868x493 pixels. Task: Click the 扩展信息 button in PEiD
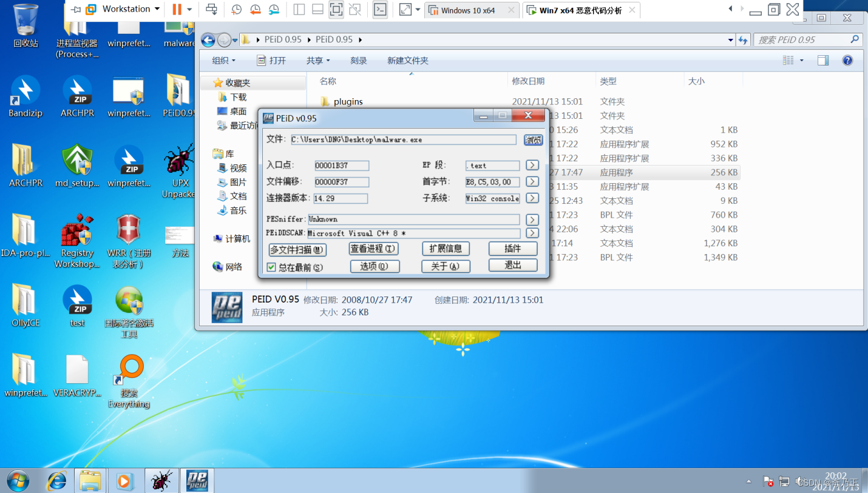[x=446, y=249]
